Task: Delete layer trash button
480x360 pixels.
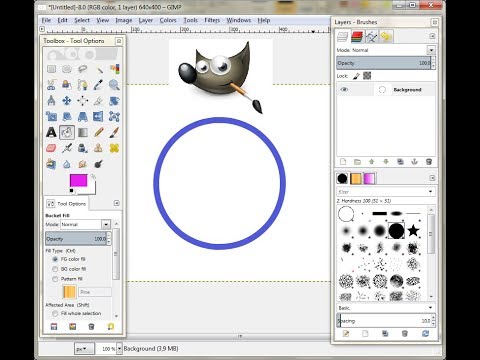Action: [429, 162]
